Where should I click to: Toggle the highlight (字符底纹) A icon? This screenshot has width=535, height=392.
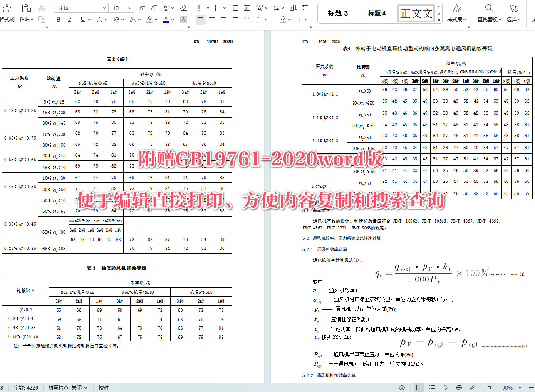point(183,19)
